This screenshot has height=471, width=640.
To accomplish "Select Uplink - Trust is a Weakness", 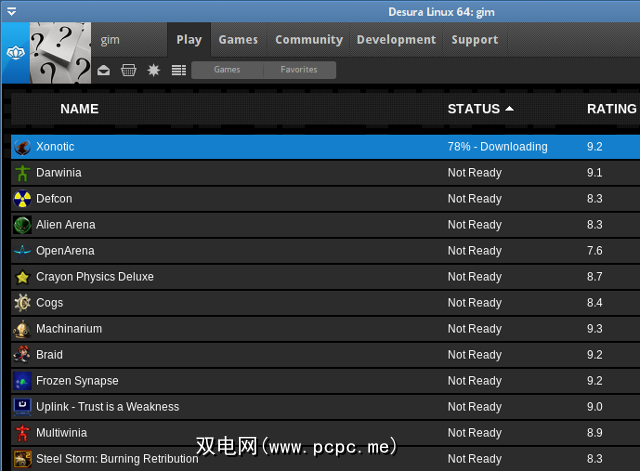I will click(107, 407).
